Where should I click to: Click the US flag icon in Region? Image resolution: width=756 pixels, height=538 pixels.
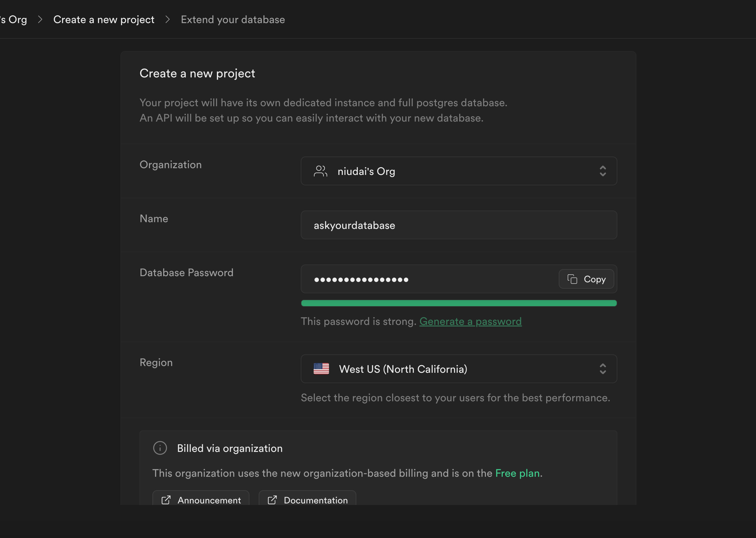click(321, 369)
